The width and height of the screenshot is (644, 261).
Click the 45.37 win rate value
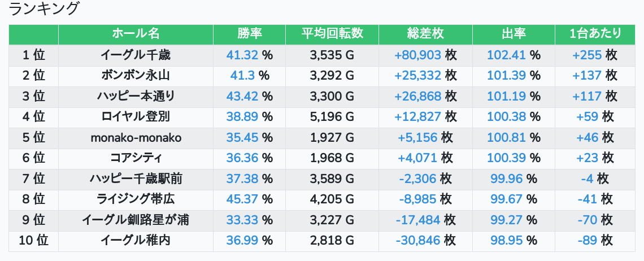[x=242, y=199]
